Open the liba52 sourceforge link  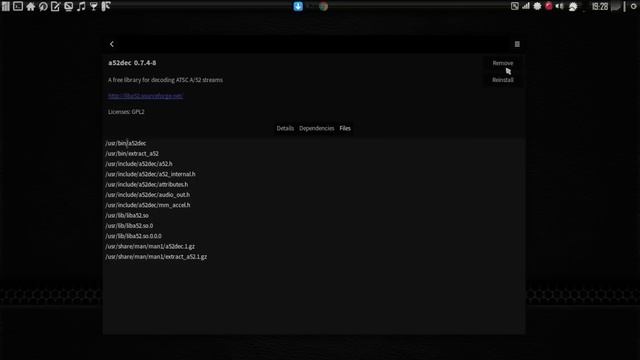click(x=145, y=96)
